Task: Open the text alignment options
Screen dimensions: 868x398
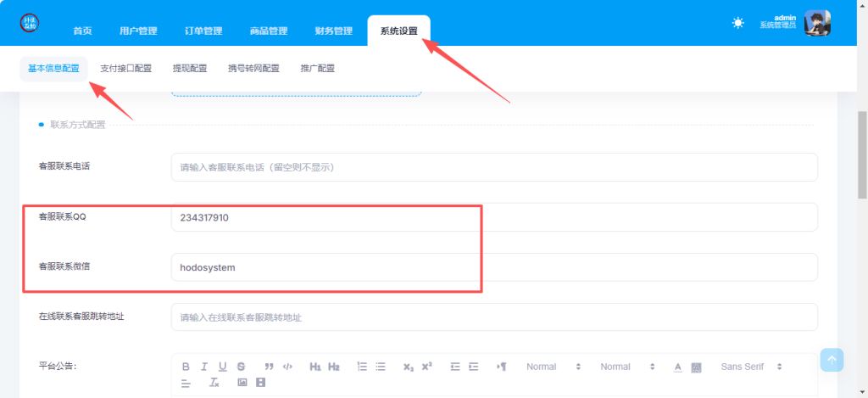Action: [x=186, y=383]
